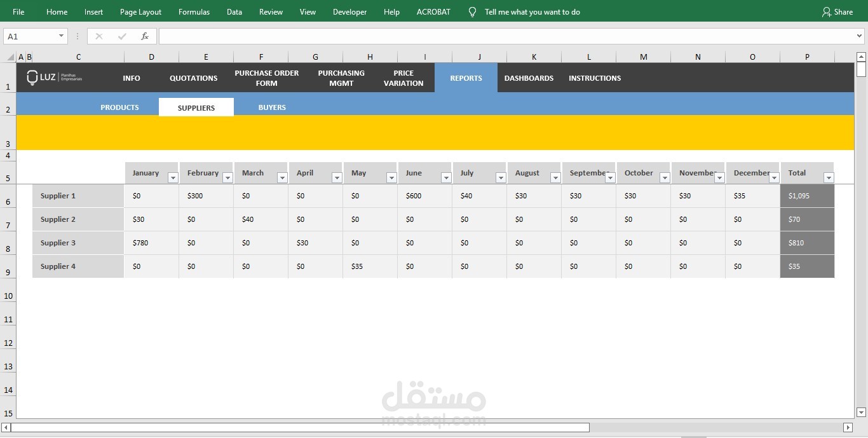Open the Page Layout ribbon tab

[140, 11]
